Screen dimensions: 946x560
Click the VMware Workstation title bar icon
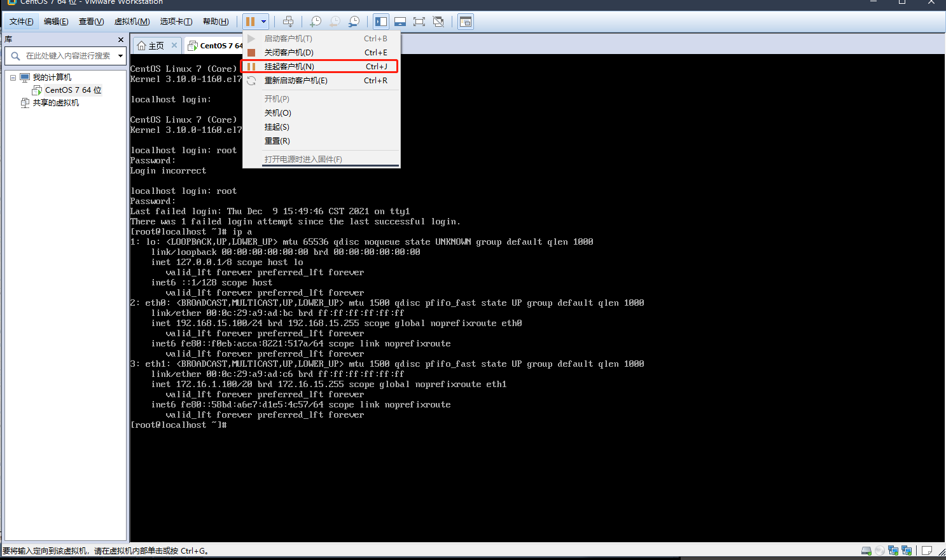[x=11, y=2]
